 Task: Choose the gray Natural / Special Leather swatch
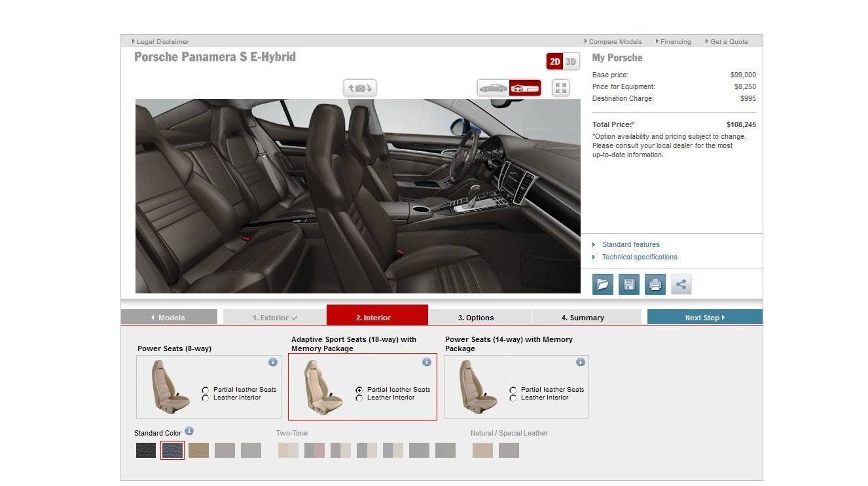point(509,450)
